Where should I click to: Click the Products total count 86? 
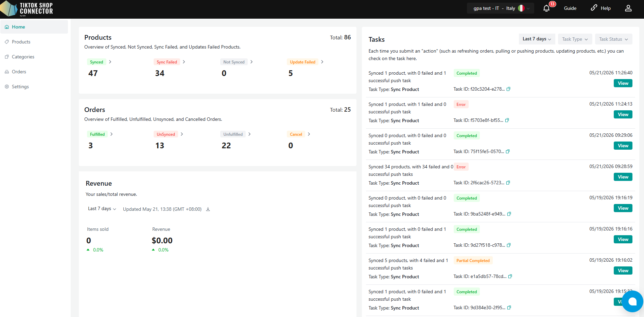point(347,37)
